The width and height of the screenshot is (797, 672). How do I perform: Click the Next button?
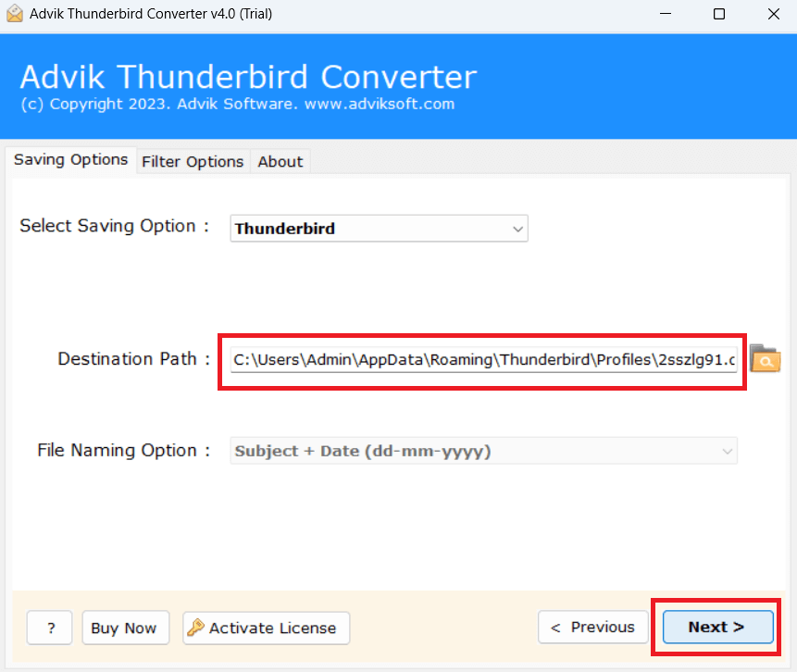[x=717, y=628]
